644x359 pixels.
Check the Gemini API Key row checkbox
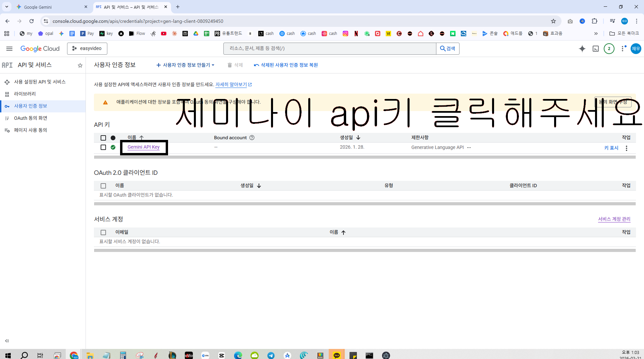tap(103, 147)
